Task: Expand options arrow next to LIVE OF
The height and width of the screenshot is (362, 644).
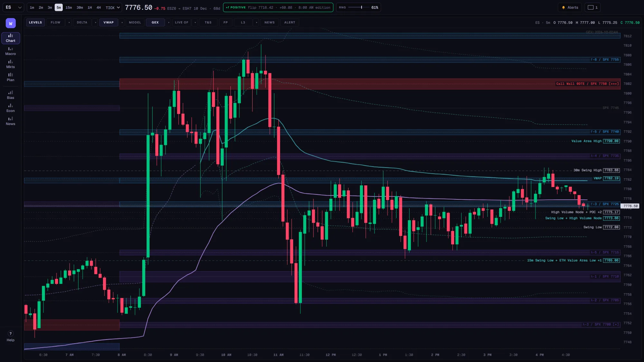Action: pyautogui.click(x=195, y=23)
